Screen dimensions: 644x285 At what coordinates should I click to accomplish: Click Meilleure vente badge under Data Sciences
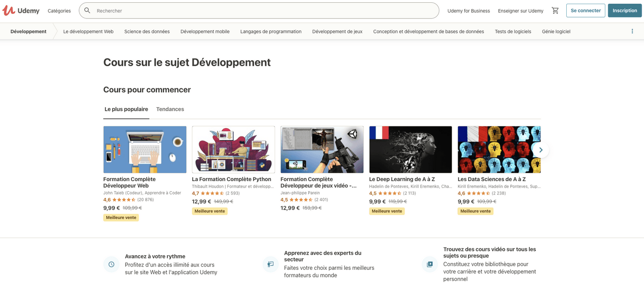(475, 211)
